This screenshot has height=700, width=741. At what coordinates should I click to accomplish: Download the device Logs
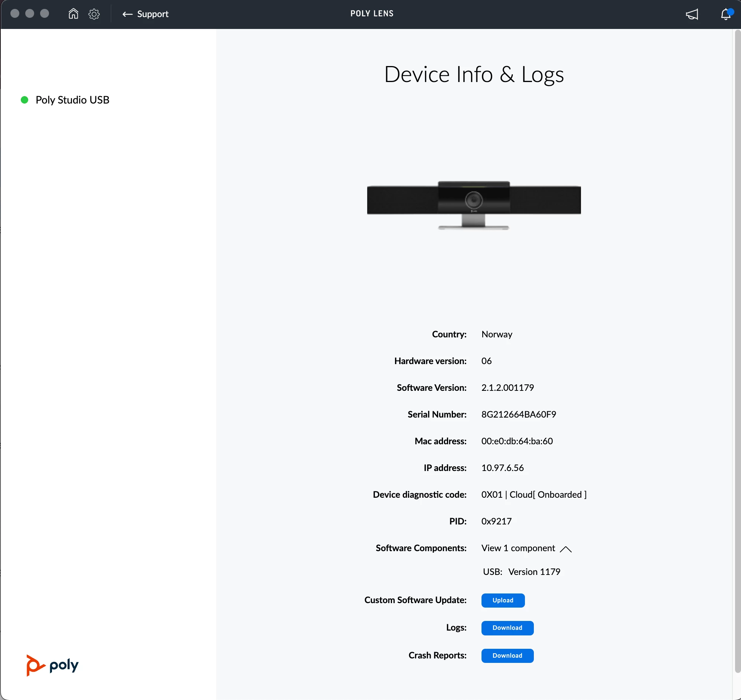click(x=507, y=628)
